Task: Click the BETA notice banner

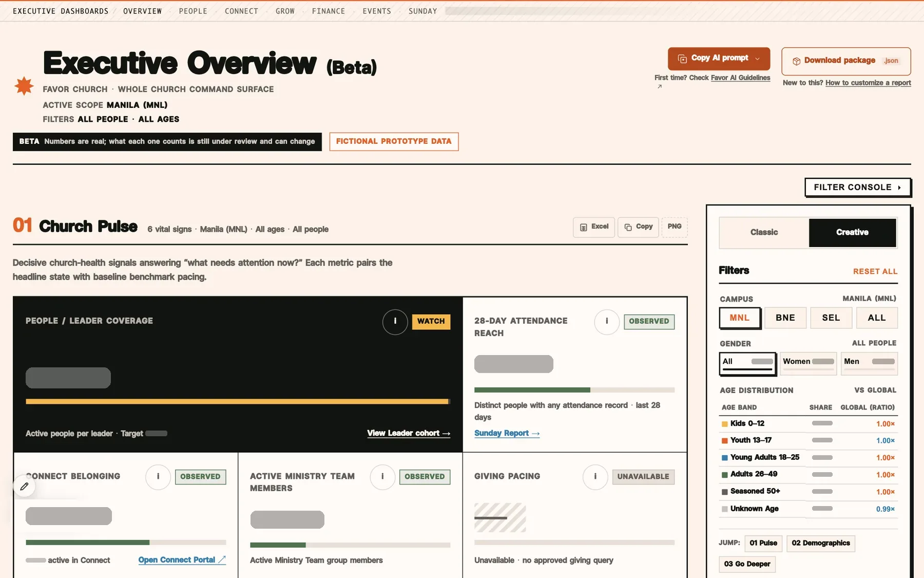Action: [x=167, y=142]
